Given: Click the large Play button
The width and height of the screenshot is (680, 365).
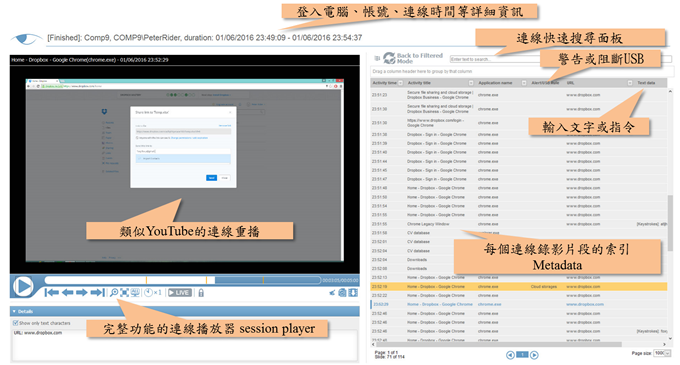Looking at the screenshot, I should click(x=23, y=287).
